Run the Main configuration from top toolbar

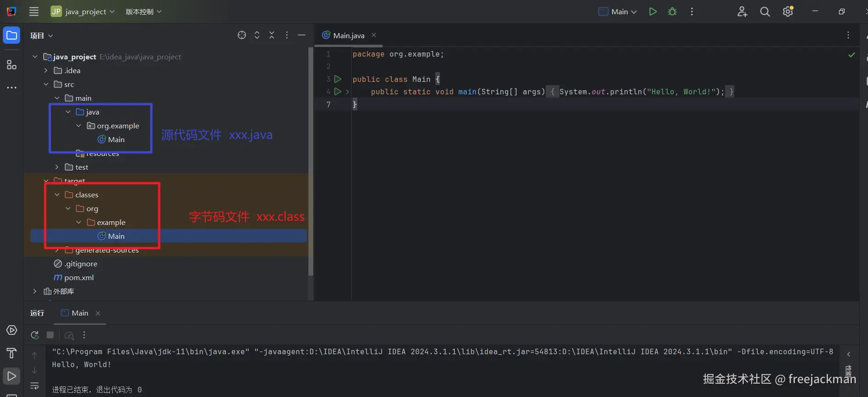pos(652,12)
